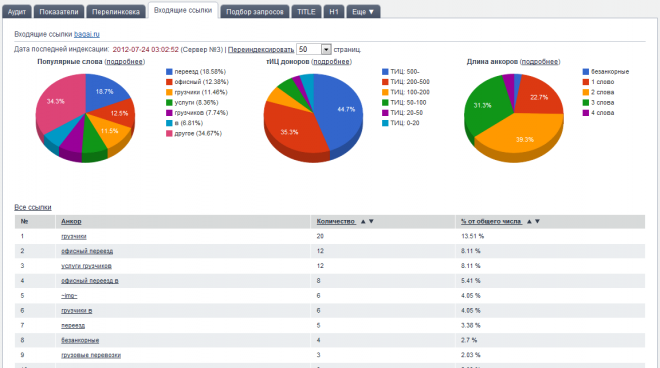Select the Подбор запросов tab
660x368 pixels.
pyautogui.click(x=255, y=12)
